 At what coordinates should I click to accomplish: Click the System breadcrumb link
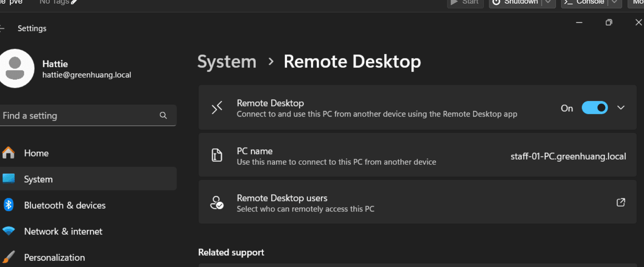227,62
